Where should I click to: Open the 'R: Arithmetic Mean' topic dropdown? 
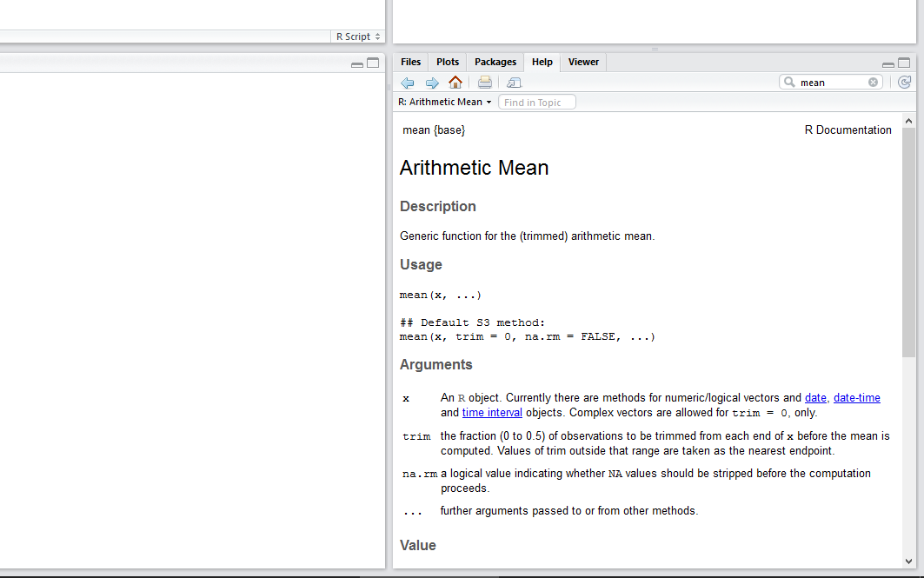(445, 103)
